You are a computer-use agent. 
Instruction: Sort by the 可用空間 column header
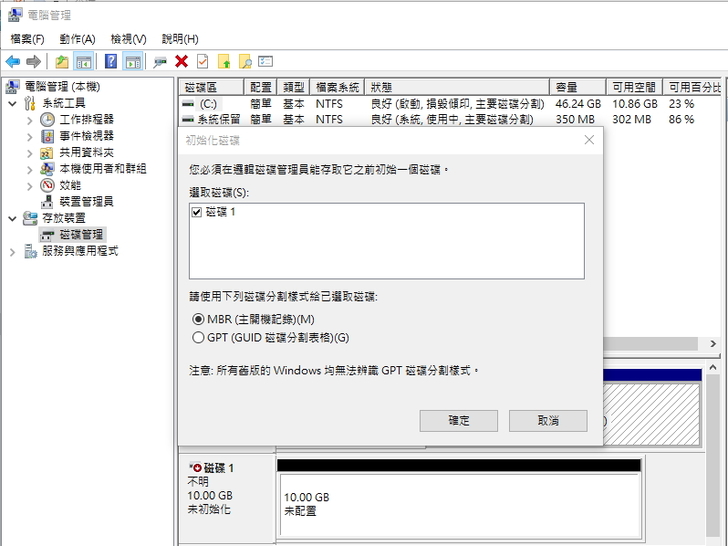pyautogui.click(x=634, y=87)
